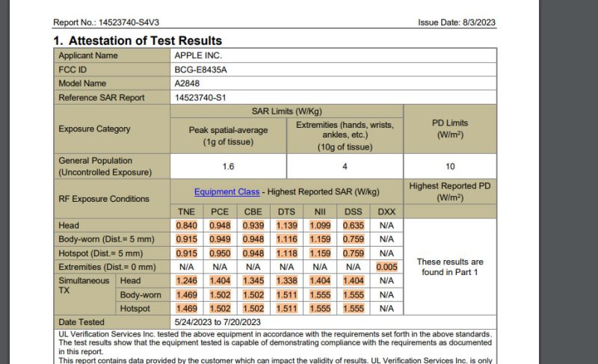Screen dimensions: 598x364
Task: Click the PD Limits column header
Action: pos(450,129)
